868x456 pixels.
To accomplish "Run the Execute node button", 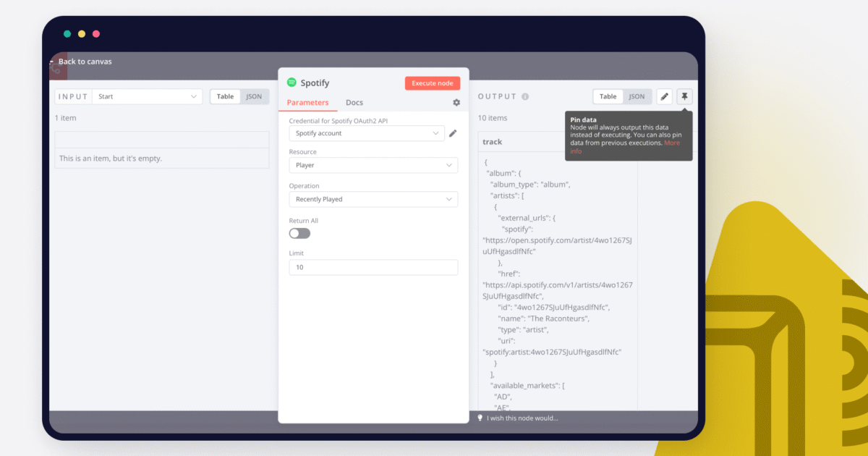I will (433, 83).
